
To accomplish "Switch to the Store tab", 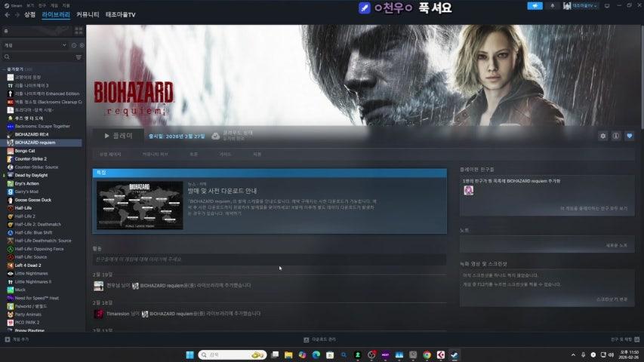I will [x=30, y=14].
